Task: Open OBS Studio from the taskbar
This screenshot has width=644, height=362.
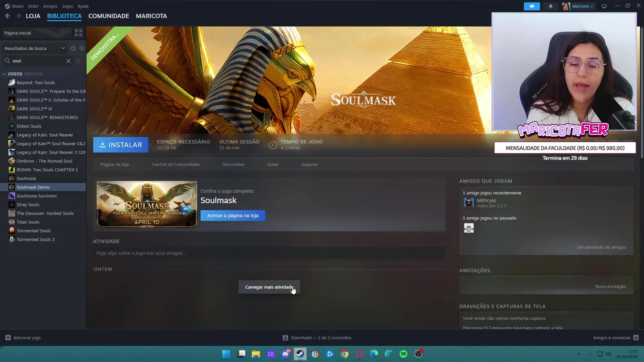Action: click(x=418, y=354)
